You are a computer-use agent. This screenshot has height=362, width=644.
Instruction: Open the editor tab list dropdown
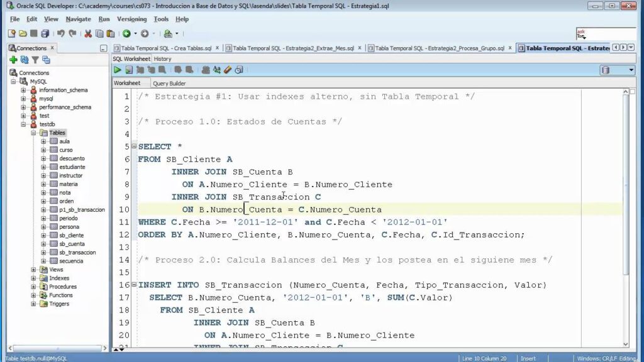point(631,48)
